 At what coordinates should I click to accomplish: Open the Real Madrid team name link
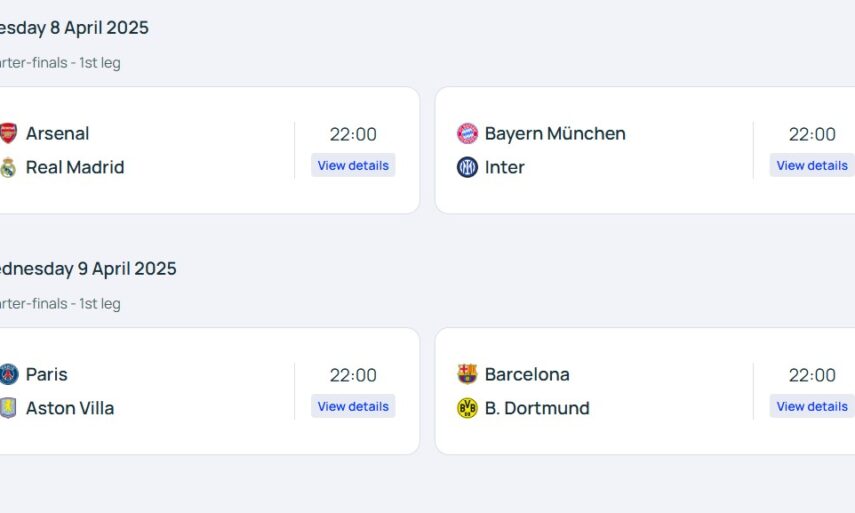pyautogui.click(x=75, y=167)
